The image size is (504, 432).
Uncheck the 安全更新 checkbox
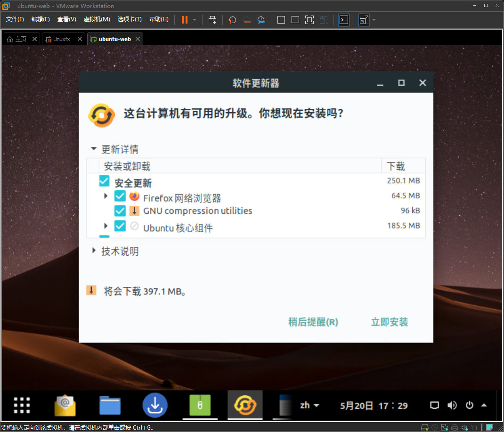point(104,180)
